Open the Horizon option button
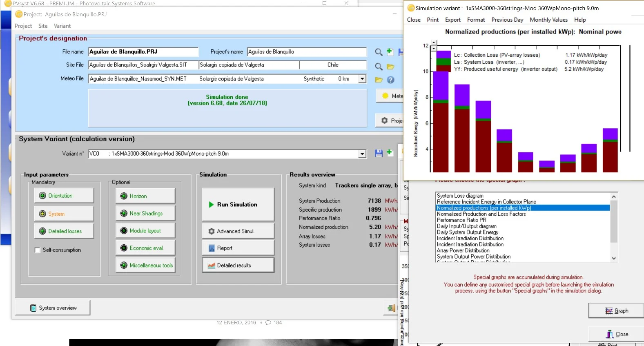 coord(145,196)
